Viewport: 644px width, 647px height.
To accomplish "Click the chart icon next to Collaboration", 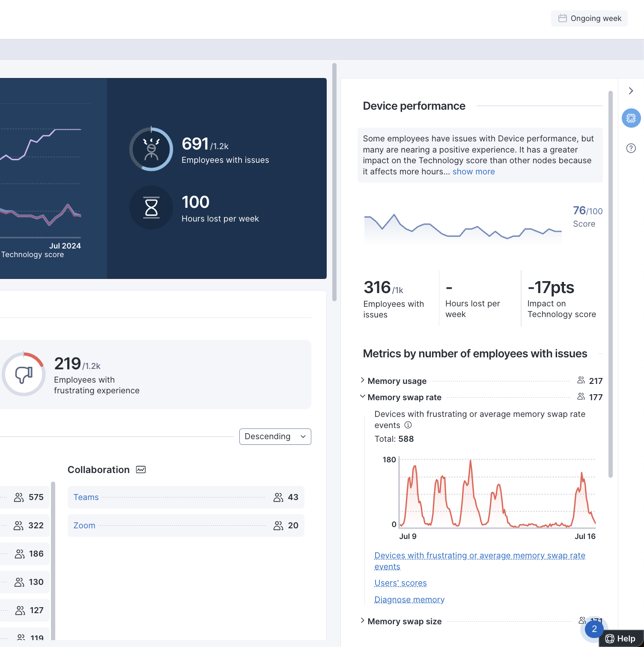I will 141,470.
